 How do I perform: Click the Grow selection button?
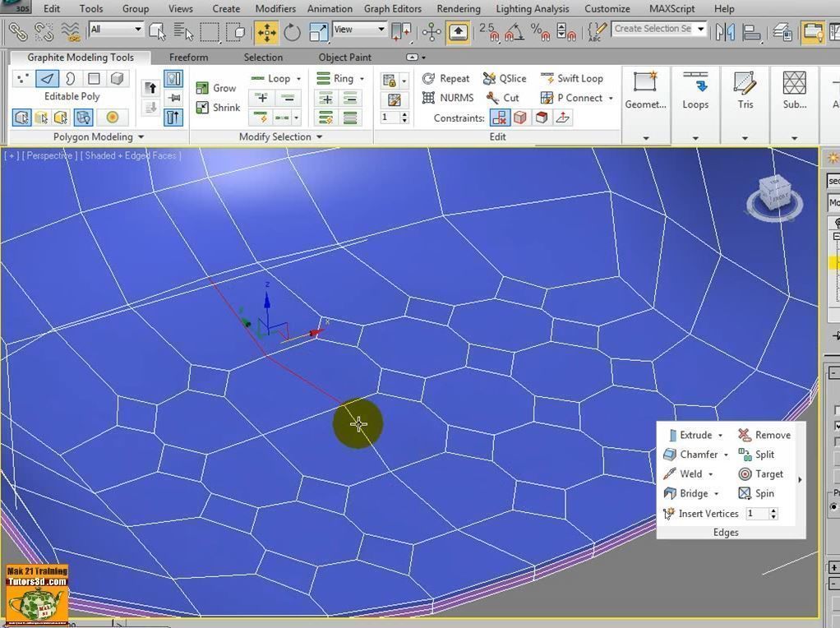click(x=217, y=88)
